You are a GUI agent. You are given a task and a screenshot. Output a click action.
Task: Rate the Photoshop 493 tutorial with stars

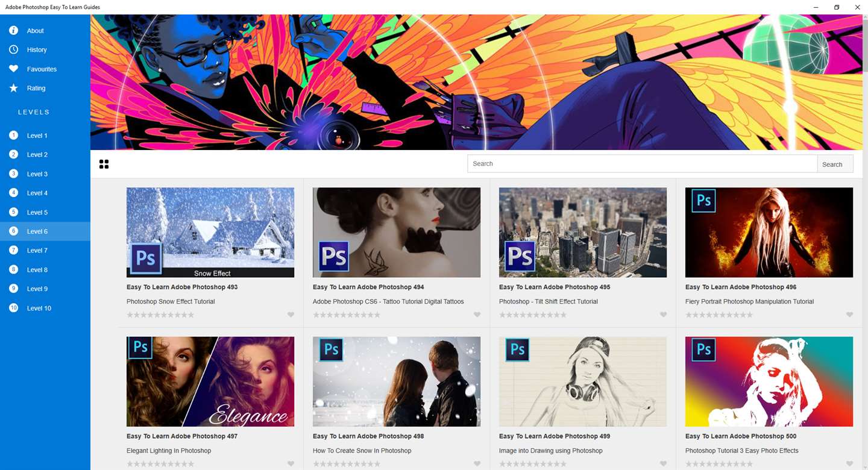[x=160, y=315]
